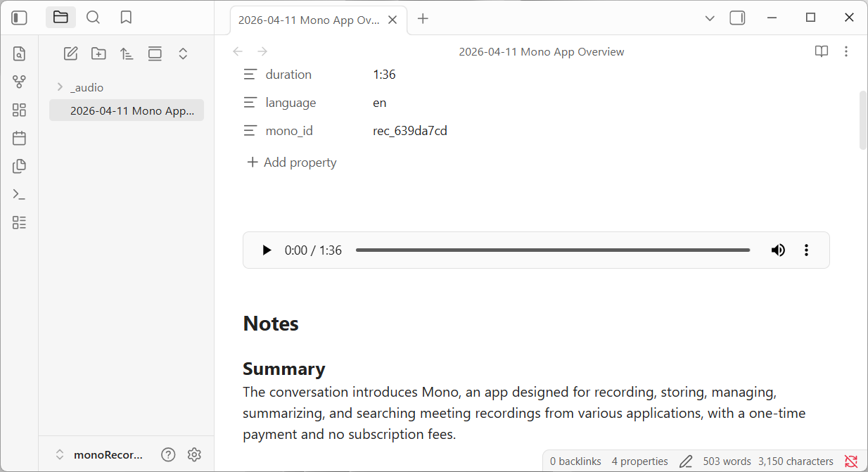The height and width of the screenshot is (472, 868).
Task: Click the Notes heading
Action: click(271, 324)
